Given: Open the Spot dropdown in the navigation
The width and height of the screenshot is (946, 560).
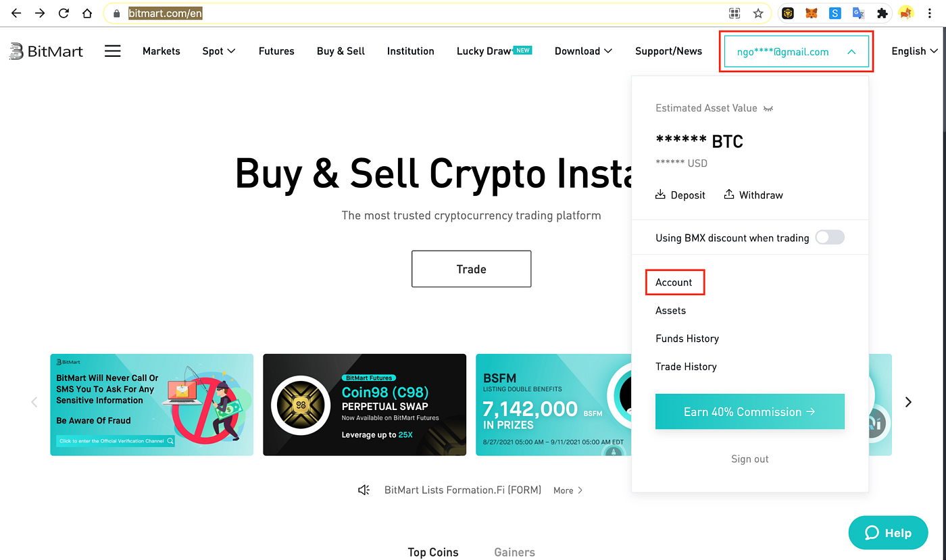Looking at the screenshot, I should tap(218, 51).
